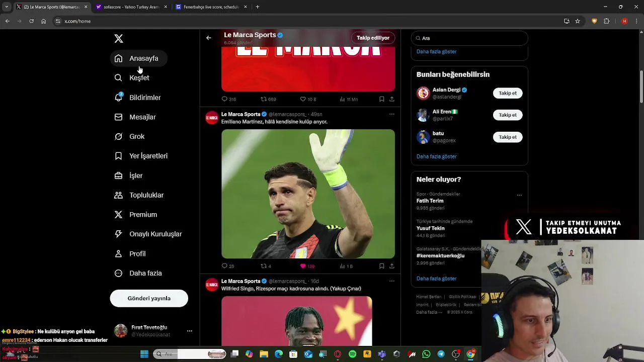Follow Ali Eren with Takip et
This screenshot has width=644, height=362.
[x=508, y=115]
